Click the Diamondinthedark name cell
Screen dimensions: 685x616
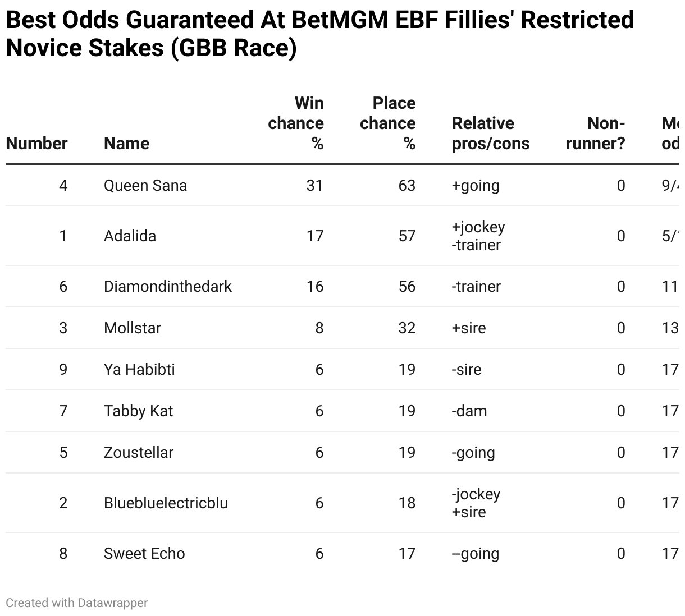tap(168, 287)
